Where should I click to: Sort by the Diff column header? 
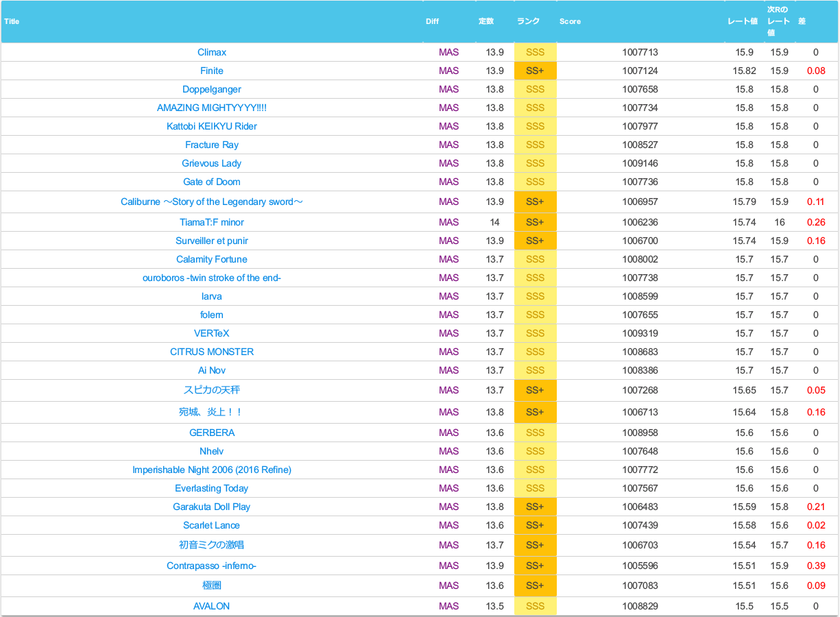[432, 21]
